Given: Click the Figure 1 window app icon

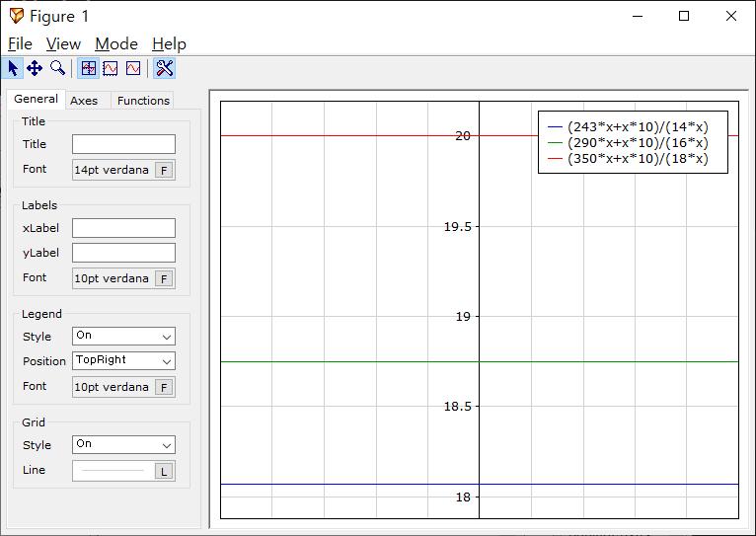Looking at the screenshot, I should 16,16.
